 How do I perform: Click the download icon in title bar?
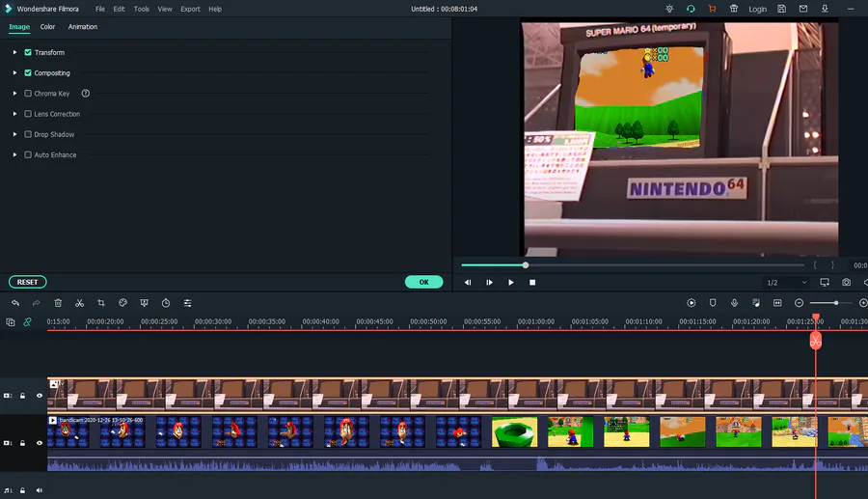pyautogui.click(x=825, y=9)
